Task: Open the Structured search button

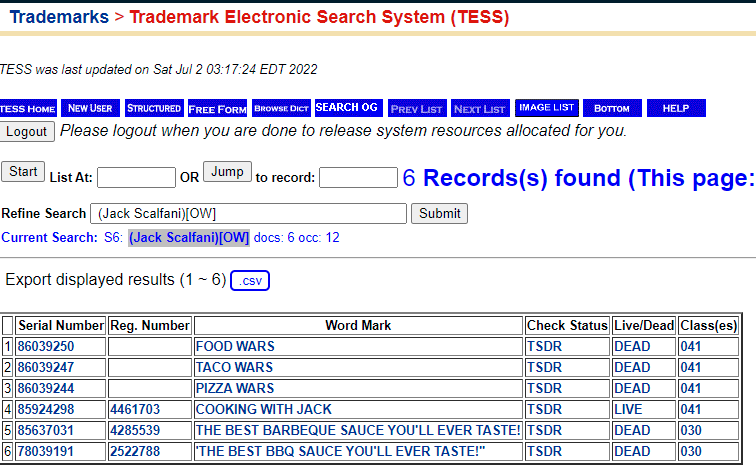Action: tap(154, 108)
